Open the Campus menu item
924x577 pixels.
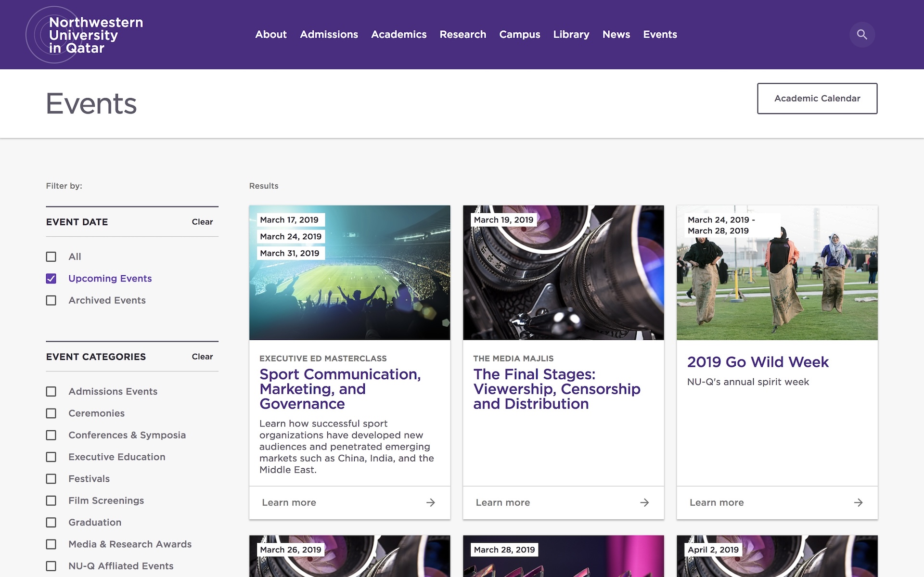[x=519, y=35]
